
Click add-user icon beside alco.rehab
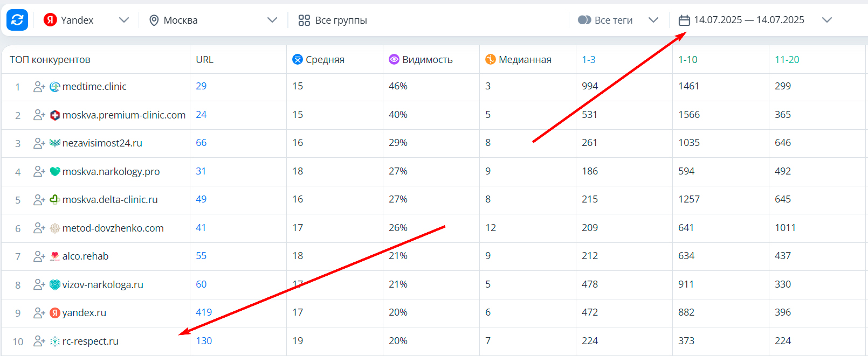39,256
